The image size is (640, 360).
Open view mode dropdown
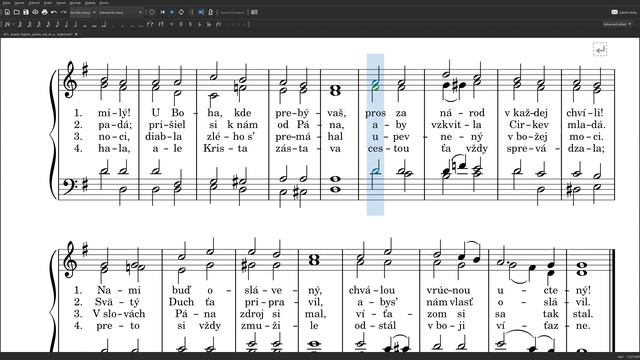tap(121, 12)
